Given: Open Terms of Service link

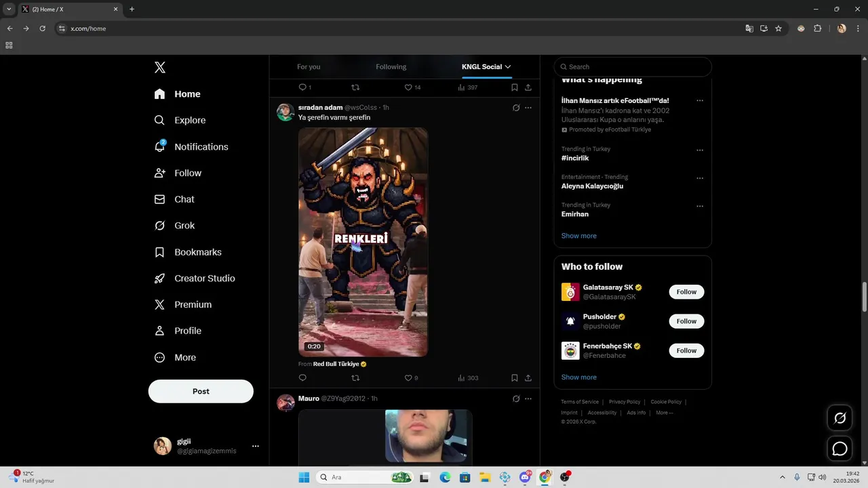Looking at the screenshot, I should tap(580, 402).
